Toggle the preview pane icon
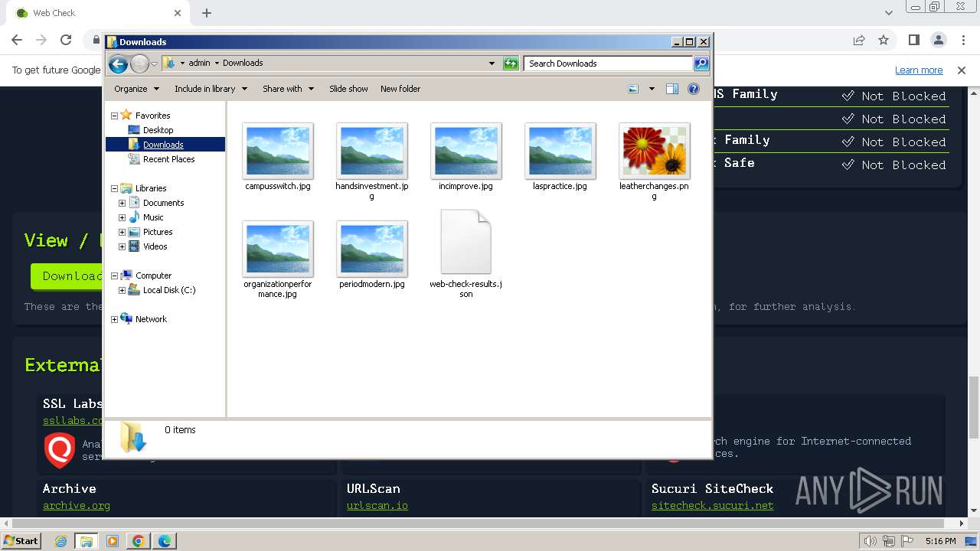The width and height of the screenshot is (980, 551). click(671, 89)
